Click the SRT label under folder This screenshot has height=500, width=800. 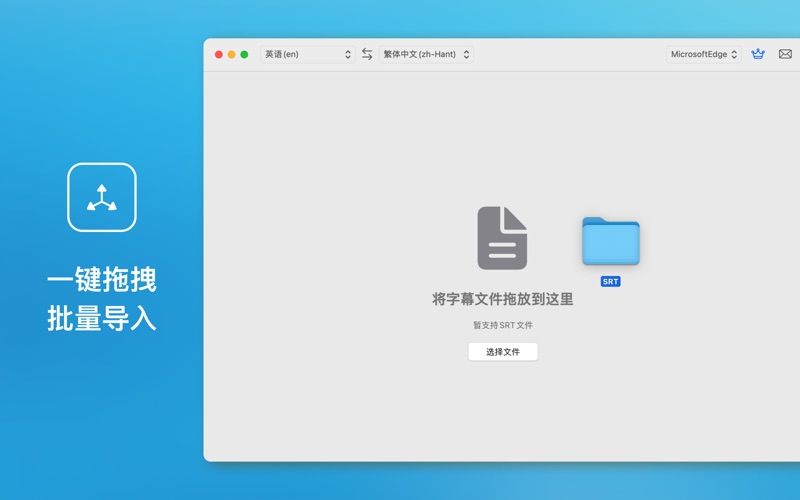coord(611,282)
